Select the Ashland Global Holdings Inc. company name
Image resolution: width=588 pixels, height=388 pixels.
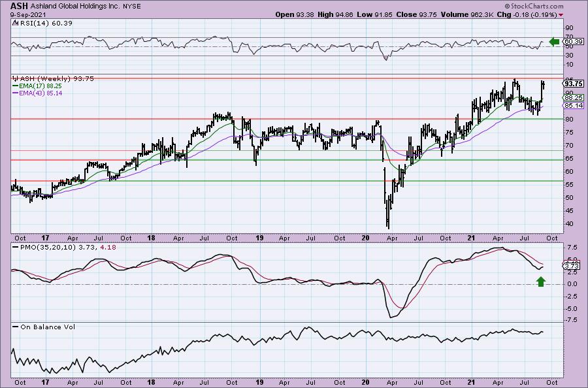[x=75, y=7]
